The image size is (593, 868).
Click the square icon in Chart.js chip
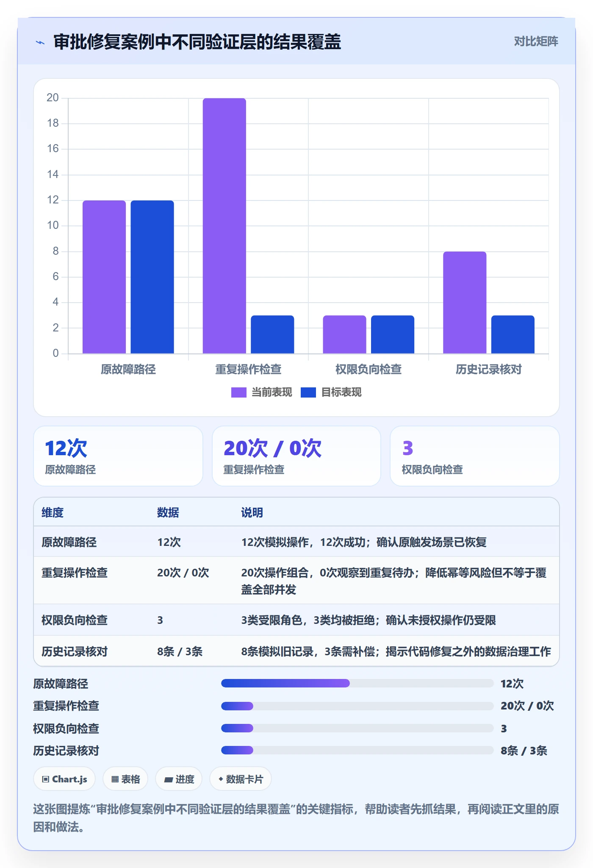pos(46,779)
